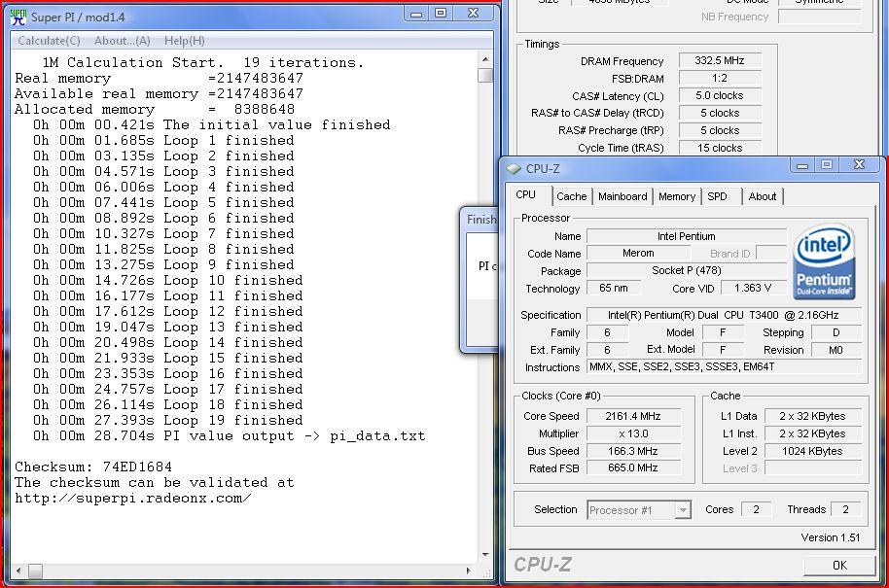Click the 1M Calculation Start line
Screen dimensions: 889x588
202,62
